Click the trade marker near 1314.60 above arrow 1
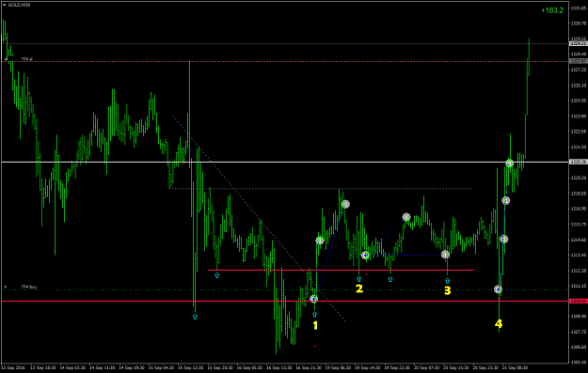The height and width of the screenshot is (373, 588). [x=320, y=241]
